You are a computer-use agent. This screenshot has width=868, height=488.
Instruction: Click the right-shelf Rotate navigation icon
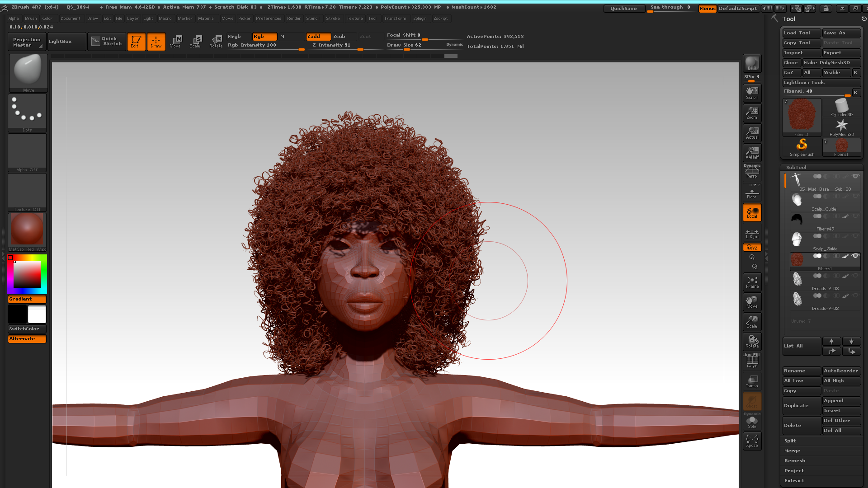(752, 342)
